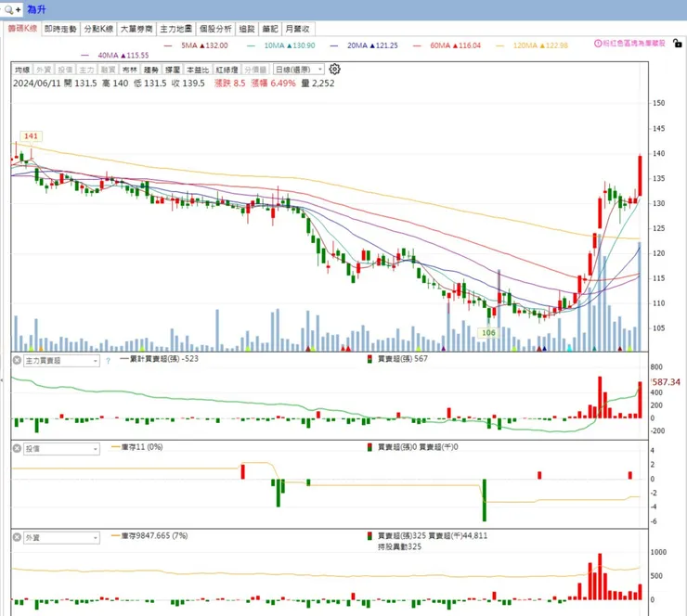This screenshot has width=687, height=616.
Task: Click the 漲跌 8.5 value
Action: (x=229, y=83)
